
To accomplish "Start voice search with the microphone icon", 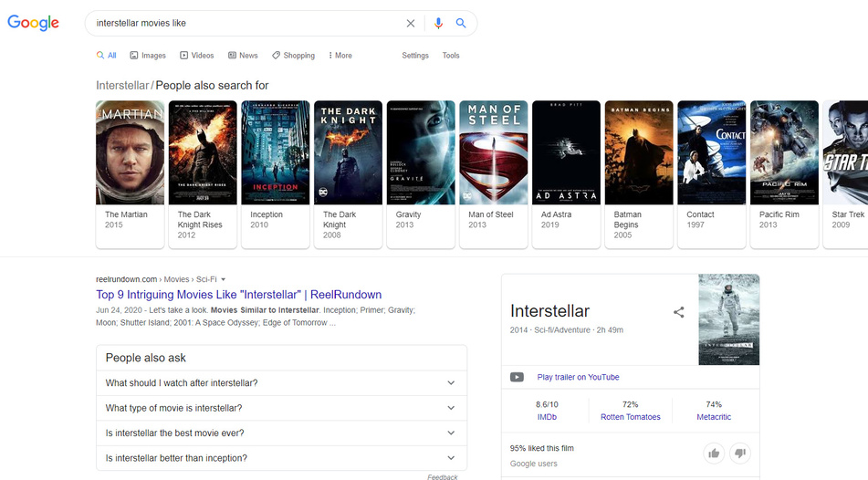I will coord(438,23).
